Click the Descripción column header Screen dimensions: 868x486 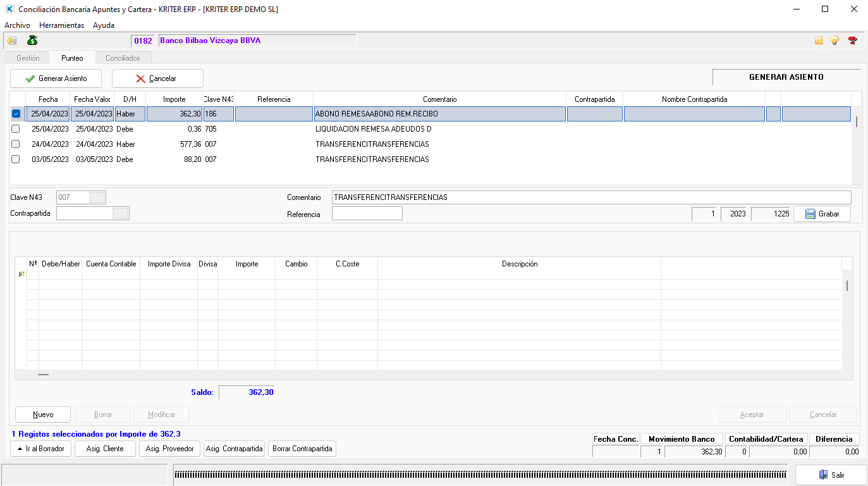pos(520,264)
